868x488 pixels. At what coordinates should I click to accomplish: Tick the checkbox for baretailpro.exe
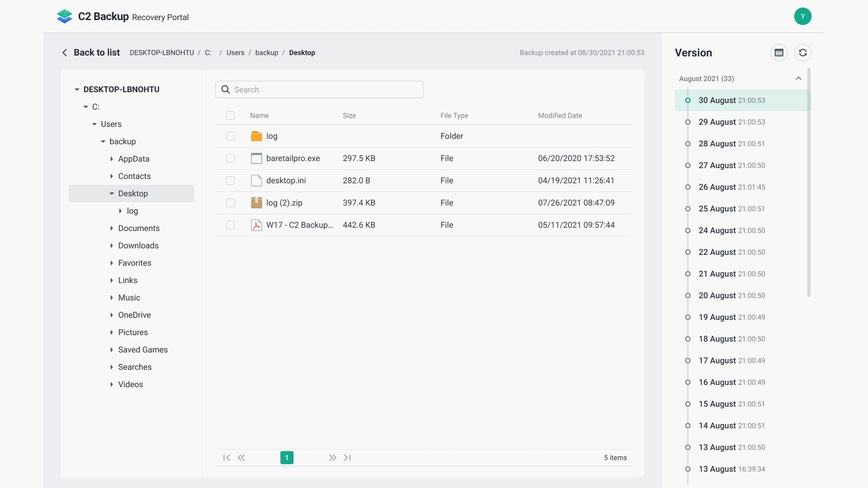tap(231, 158)
